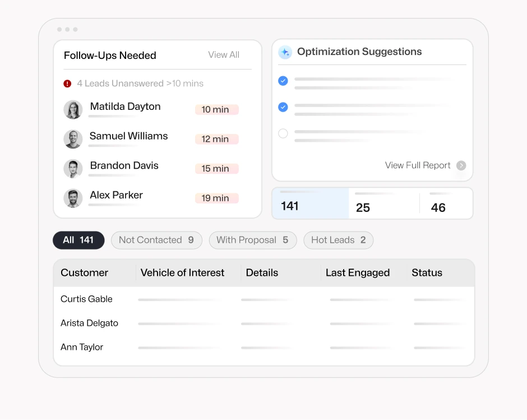Uncheck the second optimization suggestion

[283, 107]
